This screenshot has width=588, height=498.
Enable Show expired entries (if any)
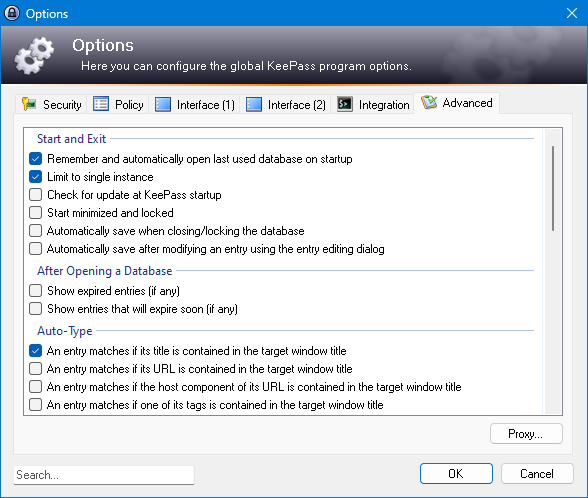36,291
